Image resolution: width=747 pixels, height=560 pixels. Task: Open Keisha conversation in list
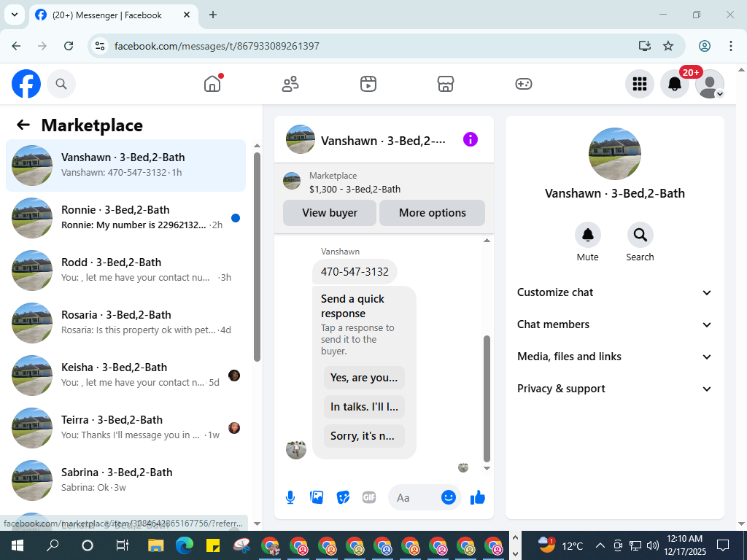pos(125,375)
